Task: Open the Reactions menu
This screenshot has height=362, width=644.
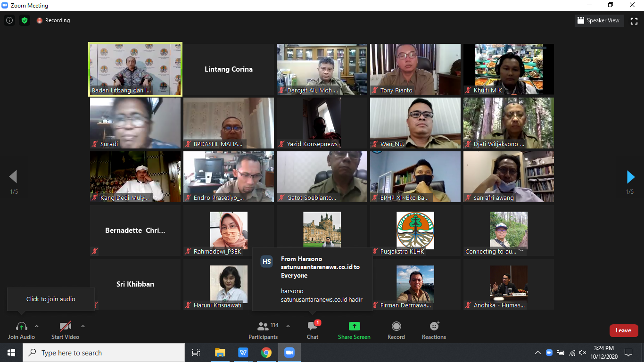Action: pyautogui.click(x=434, y=330)
